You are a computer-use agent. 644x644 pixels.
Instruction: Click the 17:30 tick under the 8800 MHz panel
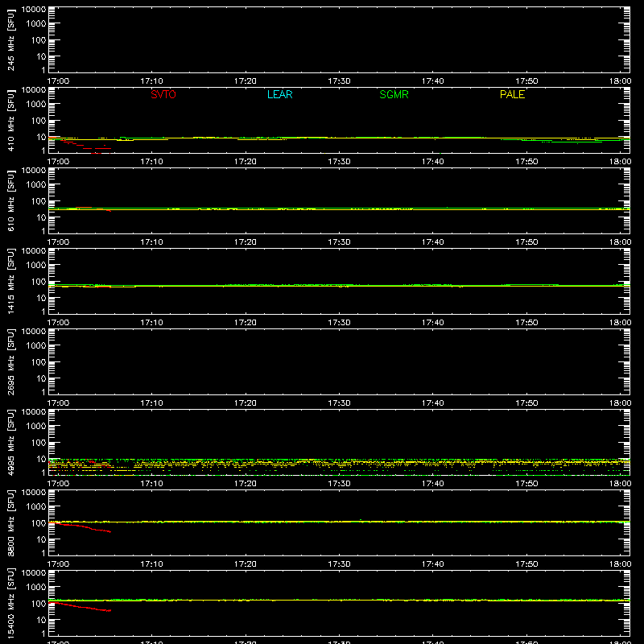[x=339, y=564]
